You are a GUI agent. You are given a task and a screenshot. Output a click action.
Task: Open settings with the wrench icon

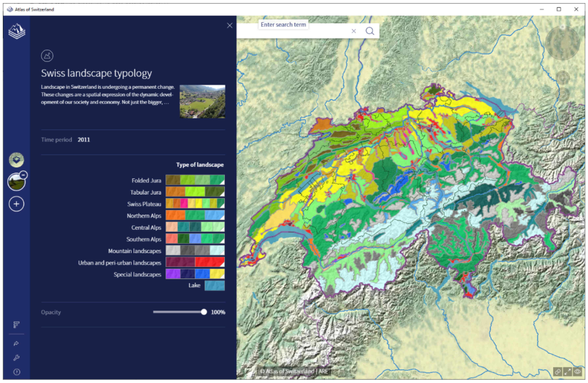tap(16, 358)
